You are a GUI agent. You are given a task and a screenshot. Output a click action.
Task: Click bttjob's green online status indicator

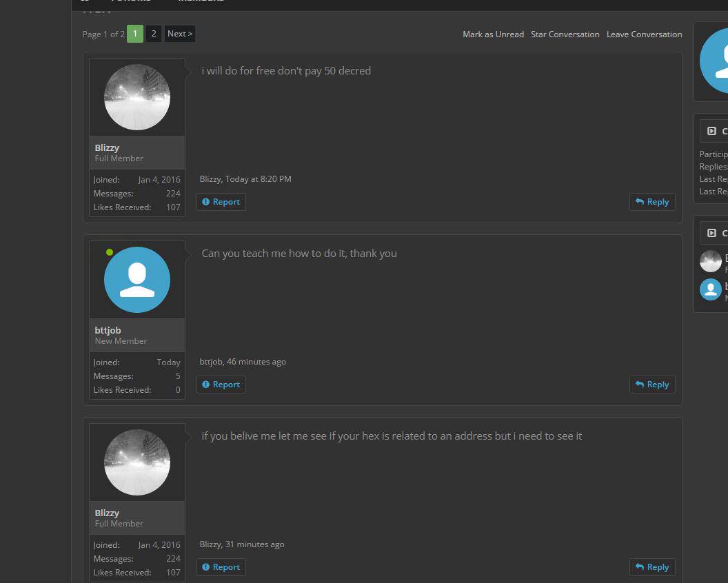pyautogui.click(x=110, y=252)
